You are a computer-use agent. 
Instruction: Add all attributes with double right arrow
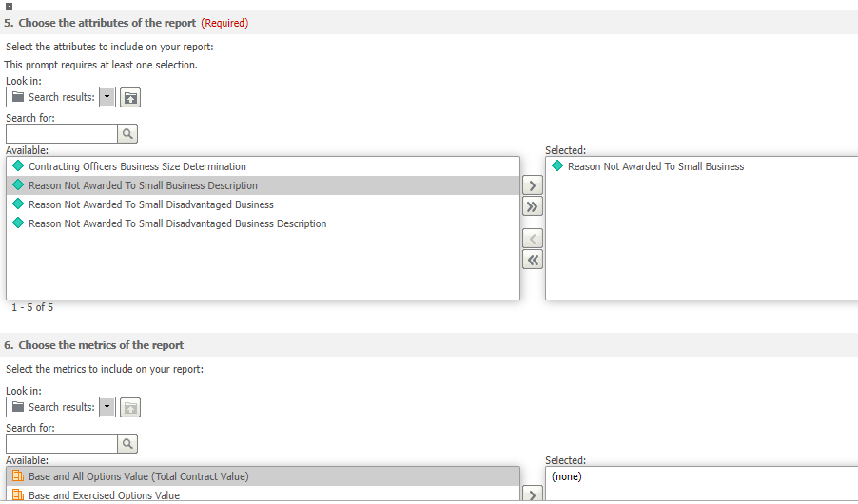tap(533, 207)
